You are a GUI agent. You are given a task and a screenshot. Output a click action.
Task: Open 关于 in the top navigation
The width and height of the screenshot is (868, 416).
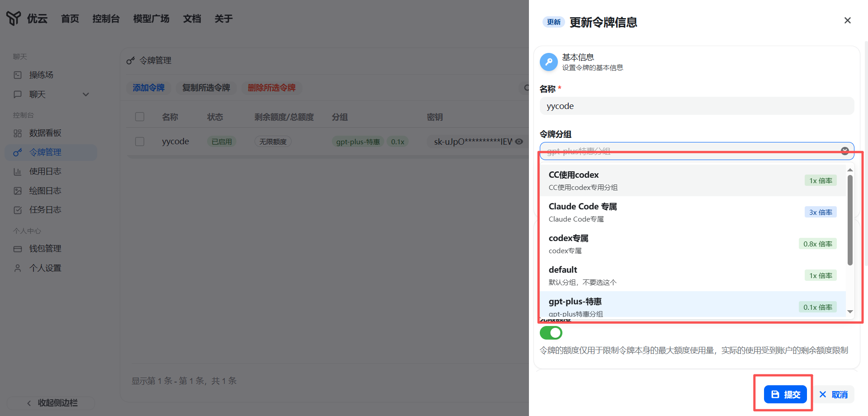[x=224, y=19]
